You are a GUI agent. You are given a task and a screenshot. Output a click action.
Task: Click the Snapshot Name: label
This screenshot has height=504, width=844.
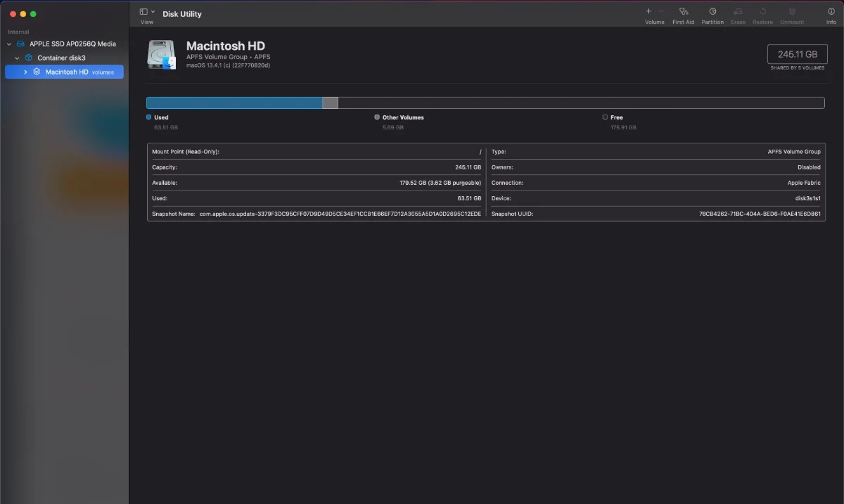pos(173,214)
